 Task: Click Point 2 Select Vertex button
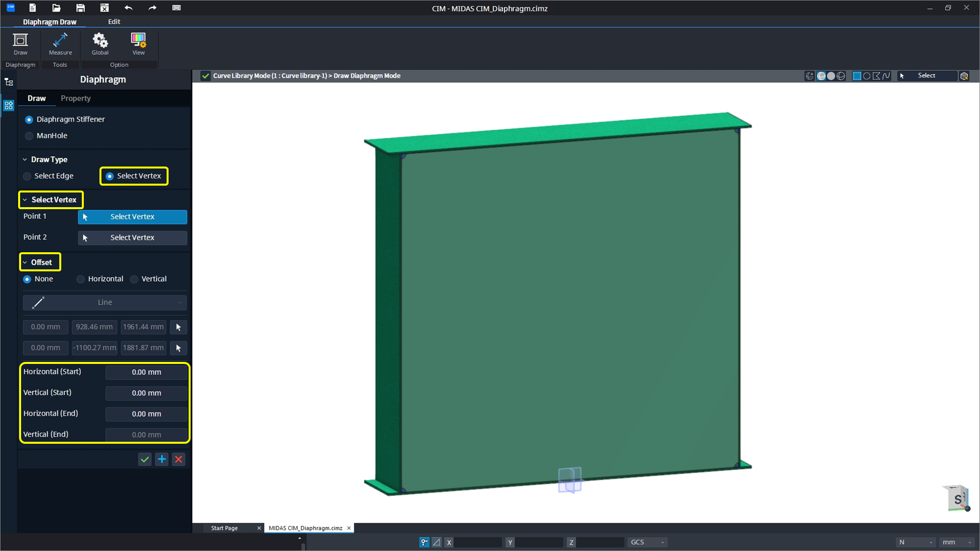[132, 238]
